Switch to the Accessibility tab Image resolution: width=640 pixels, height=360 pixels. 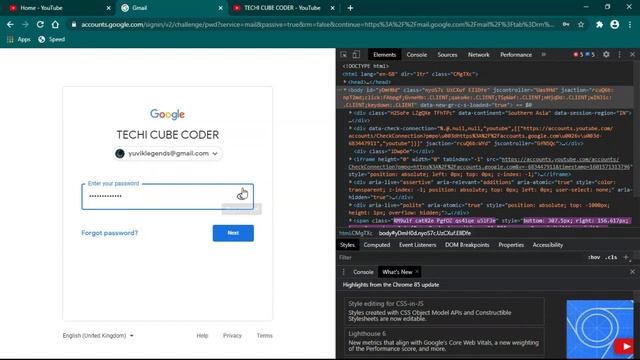(x=548, y=245)
